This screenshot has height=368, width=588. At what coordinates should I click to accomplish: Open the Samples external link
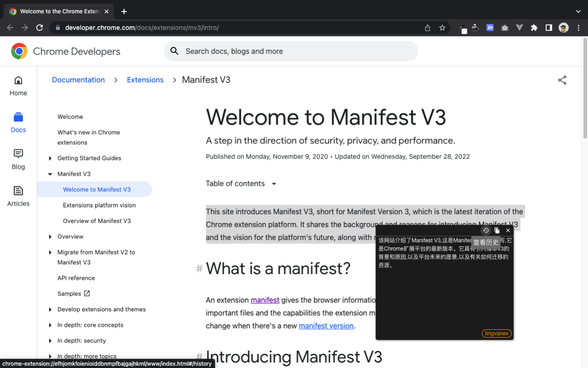[x=73, y=293]
